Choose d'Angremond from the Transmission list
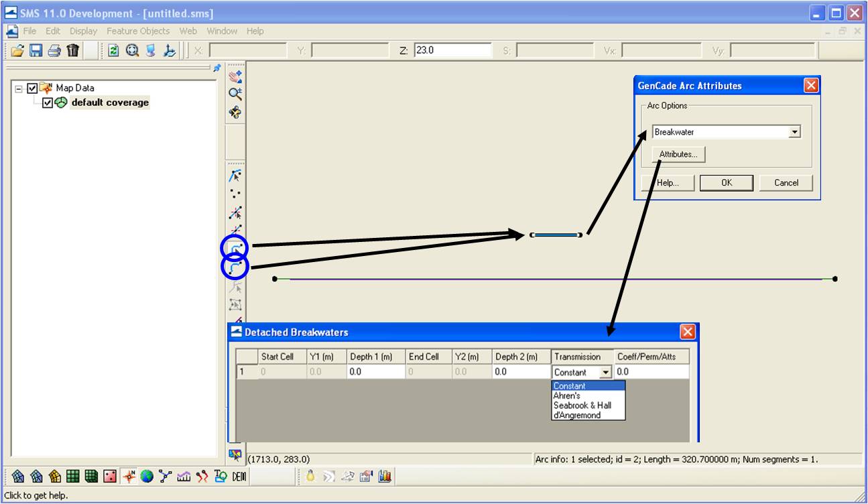This screenshot has width=868, height=504. click(576, 415)
